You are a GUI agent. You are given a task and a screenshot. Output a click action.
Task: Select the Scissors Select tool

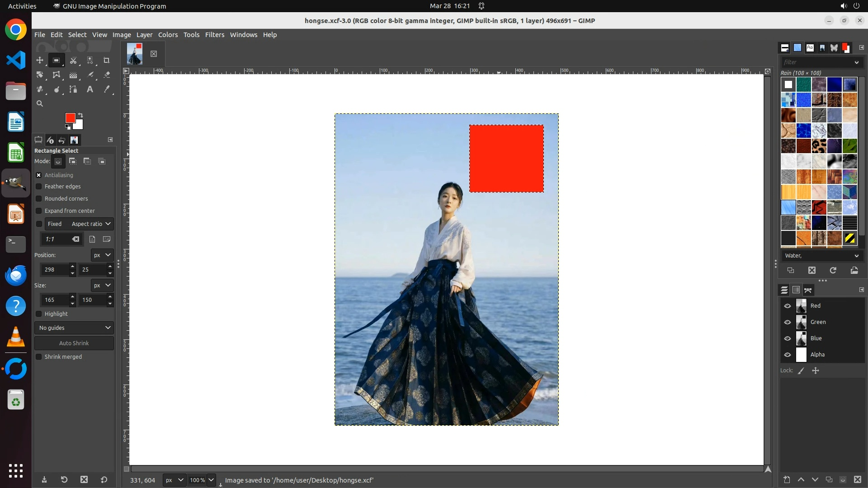(73, 60)
